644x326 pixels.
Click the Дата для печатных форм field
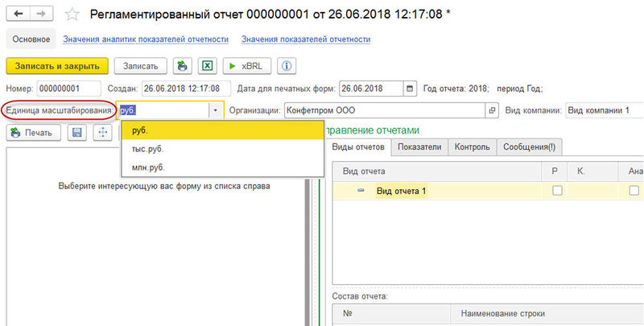coord(371,89)
